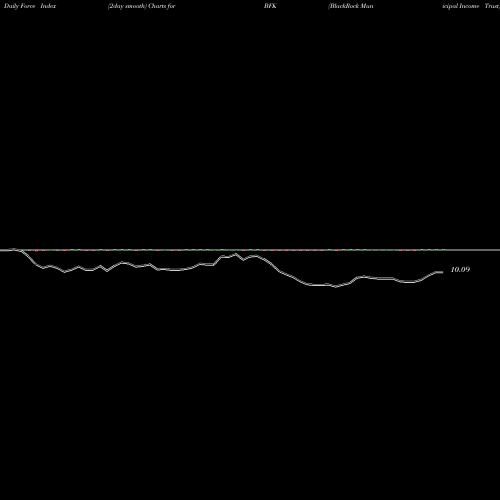Click the 'icipal Income Trust)' title text
The image size is (500, 500).
pos(471,6)
